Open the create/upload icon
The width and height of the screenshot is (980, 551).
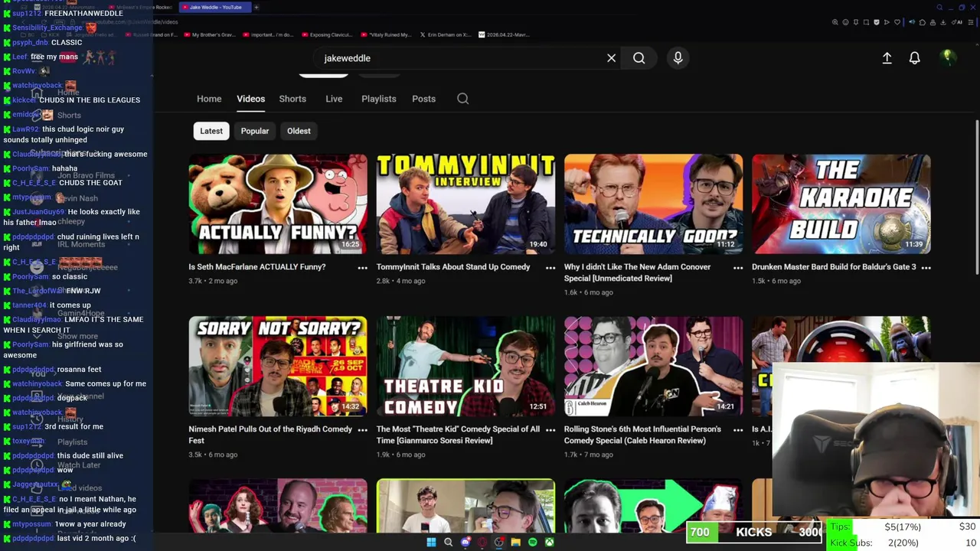point(887,58)
